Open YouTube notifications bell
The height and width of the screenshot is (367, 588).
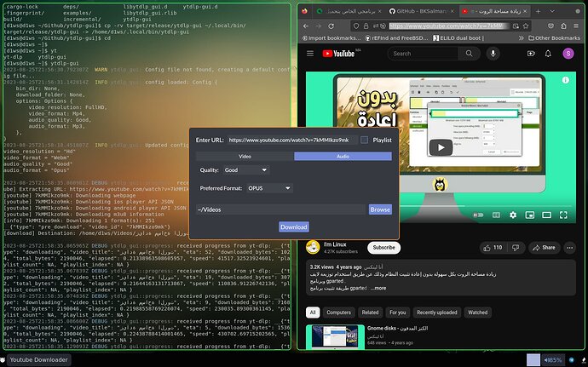coord(548,54)
